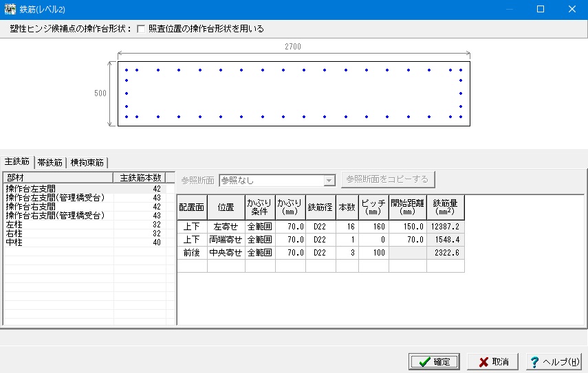This screenshot has height=373, width=588.
Task: Click the 2700 width dimension label
Action: pos(293,47)
